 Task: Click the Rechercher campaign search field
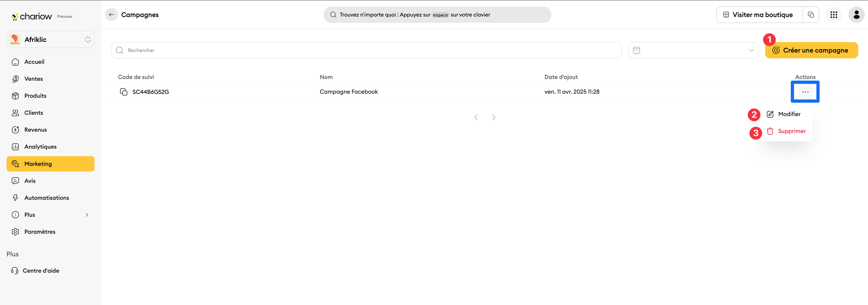coord(367,50)
